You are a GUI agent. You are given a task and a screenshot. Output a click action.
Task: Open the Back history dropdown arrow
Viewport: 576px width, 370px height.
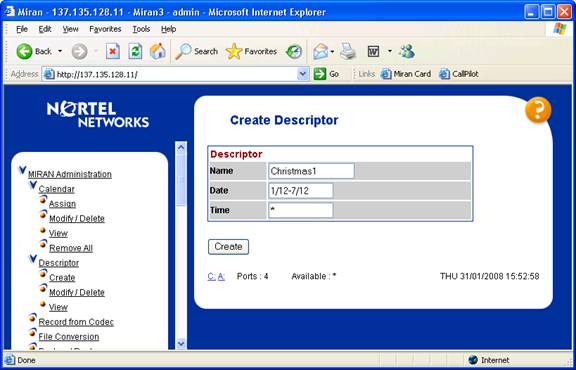(x=60, y=51)
